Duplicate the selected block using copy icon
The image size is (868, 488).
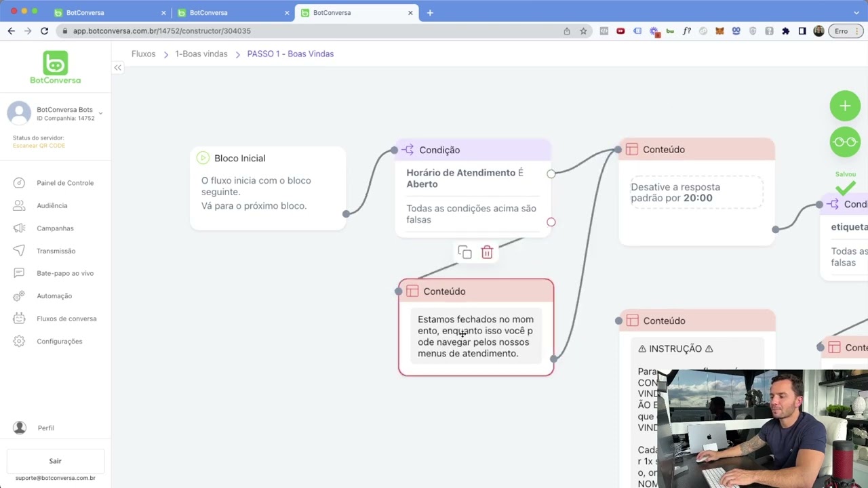click(x=465, y=253)
